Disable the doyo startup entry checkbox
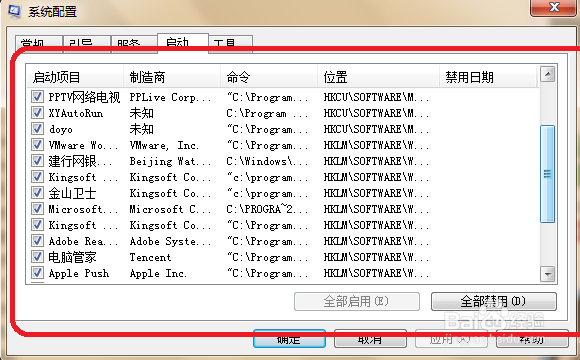This screenshot has width=580, height=360. tap(37, 129)
